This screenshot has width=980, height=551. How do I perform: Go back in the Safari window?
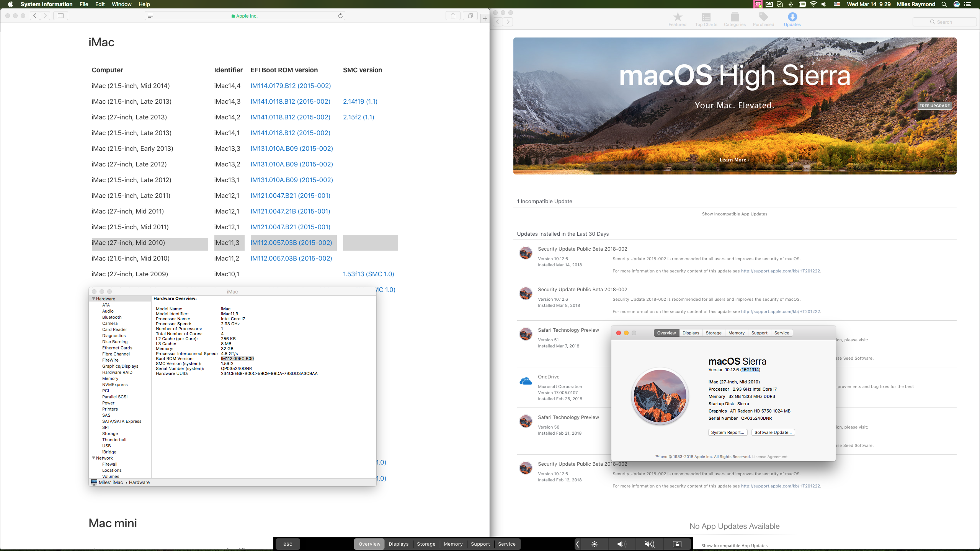coord(35,16)
